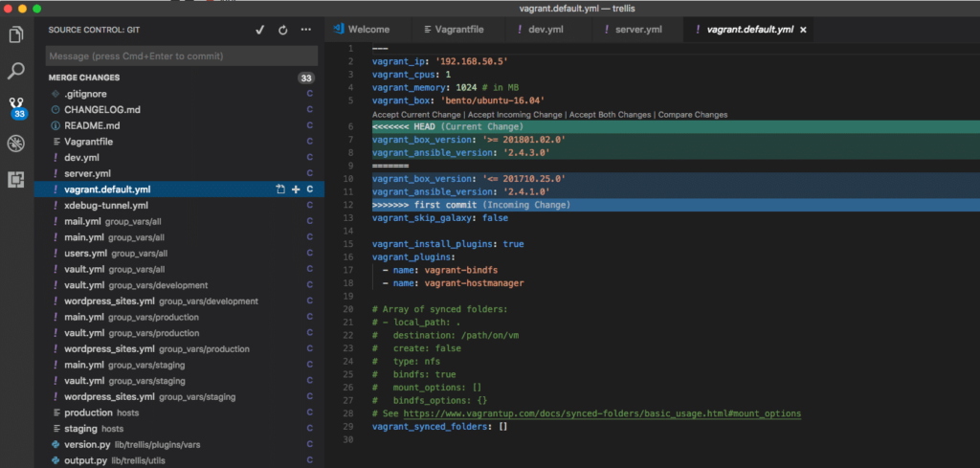Open the Extensions view icon
This screenshot has height=468, width=980.
15,180
